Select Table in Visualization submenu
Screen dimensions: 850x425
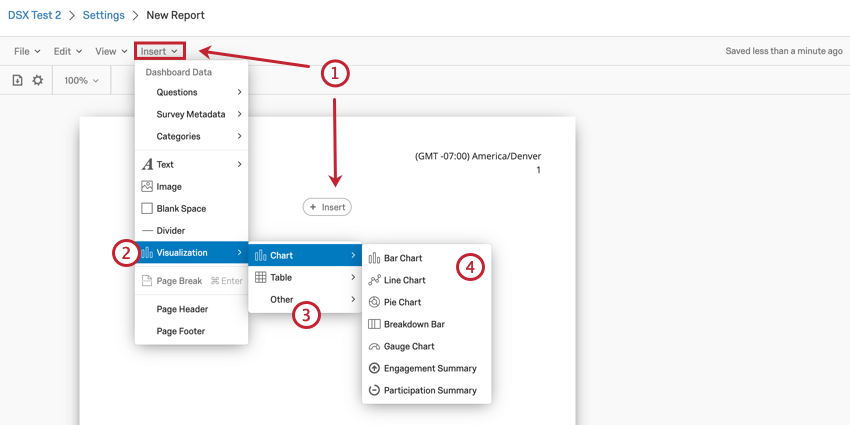click(x=305, y=278)
